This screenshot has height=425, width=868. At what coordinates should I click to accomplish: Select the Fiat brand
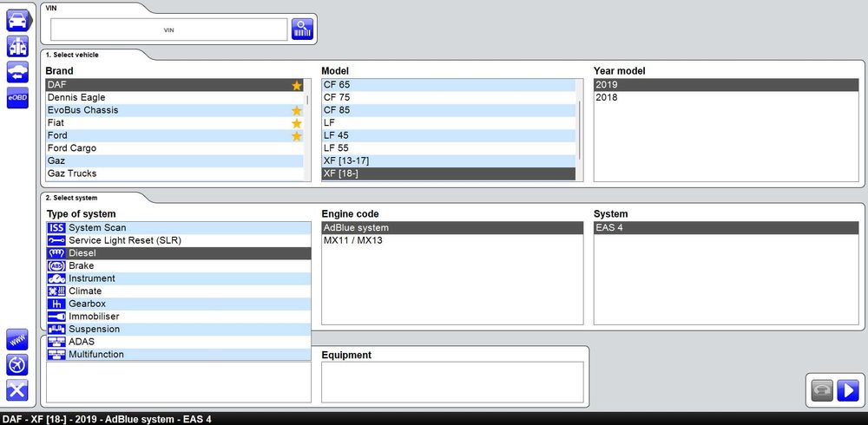pos(174,123)
